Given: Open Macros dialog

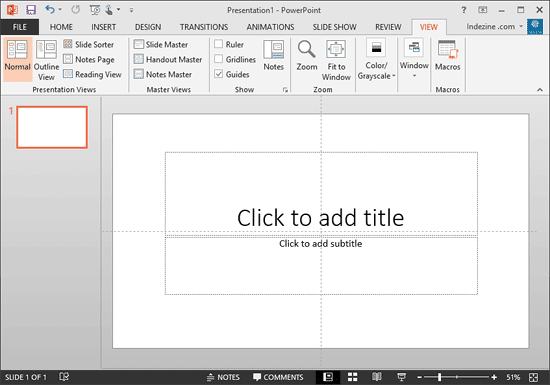Looking at the screenshot, I should pyautogui.click(x=448, y=55).
